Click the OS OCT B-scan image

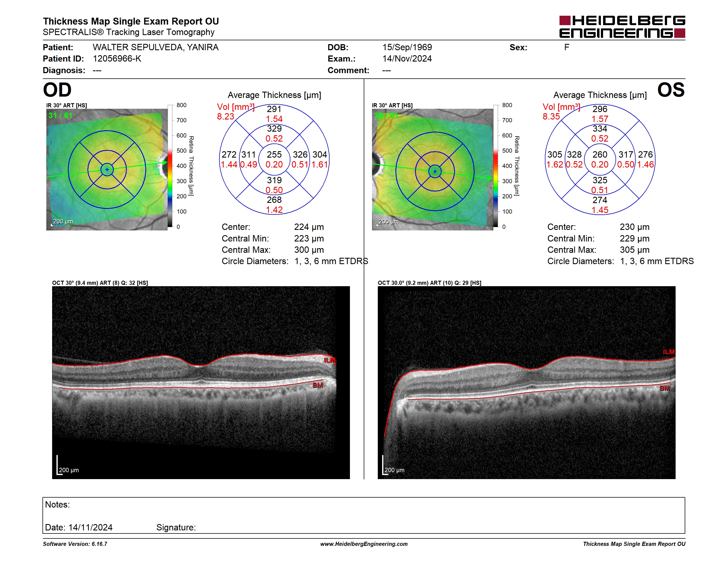coord(526,383)
